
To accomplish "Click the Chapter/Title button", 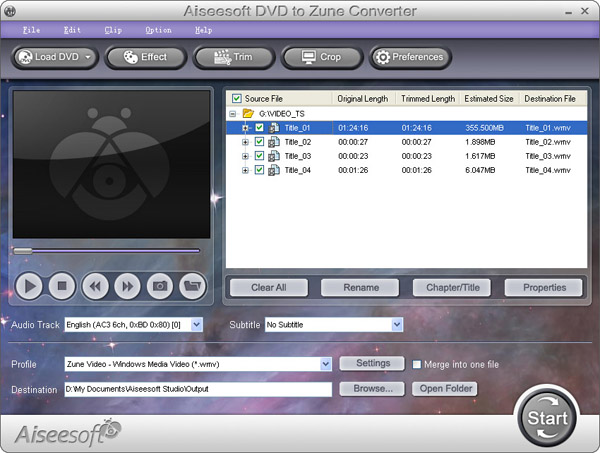I will pos(452,287).
